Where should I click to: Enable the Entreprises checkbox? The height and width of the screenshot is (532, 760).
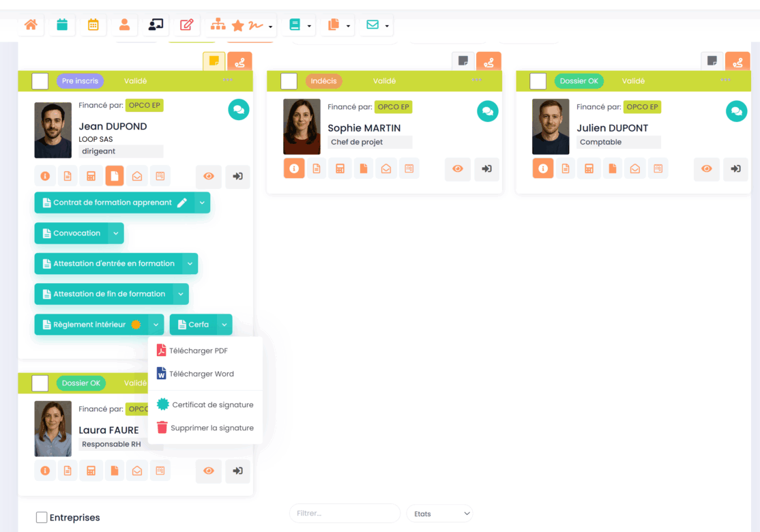[x=42, y=518]
